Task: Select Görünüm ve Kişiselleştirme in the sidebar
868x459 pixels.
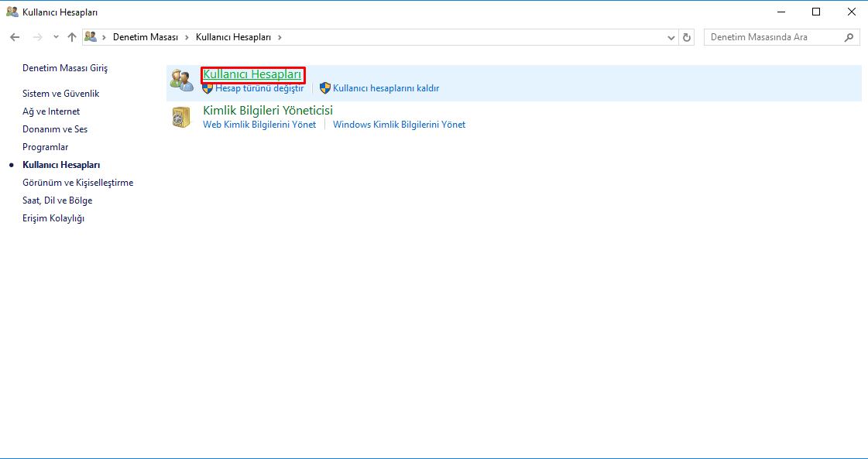Action: [77, 183]
